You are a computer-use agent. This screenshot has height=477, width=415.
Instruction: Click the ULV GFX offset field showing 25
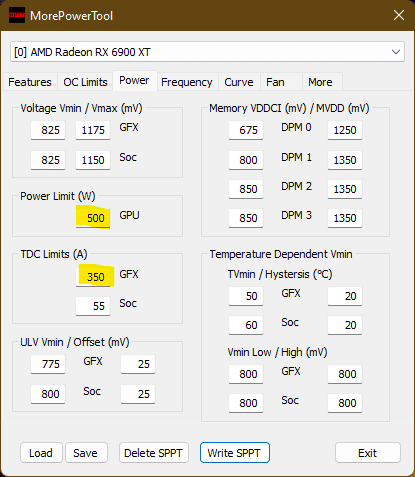pos(138,364)
